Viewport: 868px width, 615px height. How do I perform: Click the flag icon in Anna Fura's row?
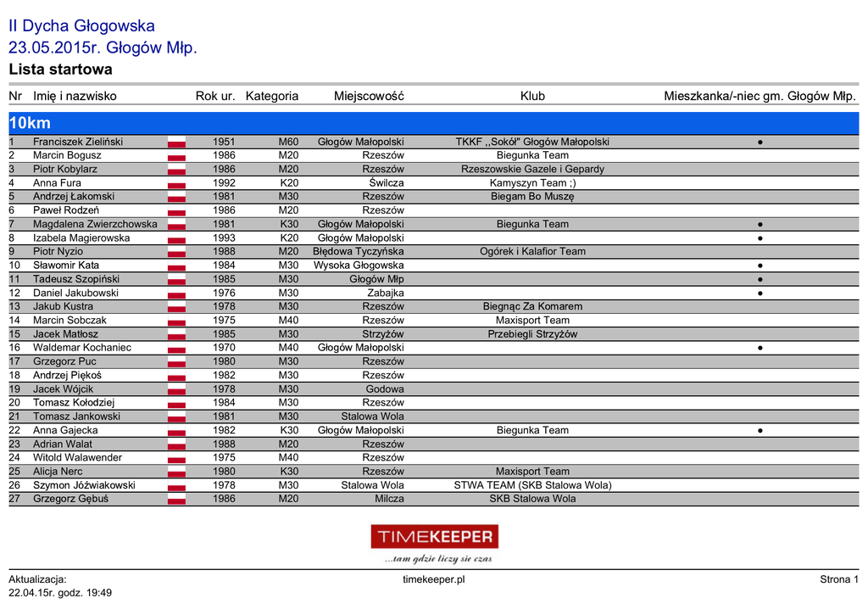[x=176, y=183]
